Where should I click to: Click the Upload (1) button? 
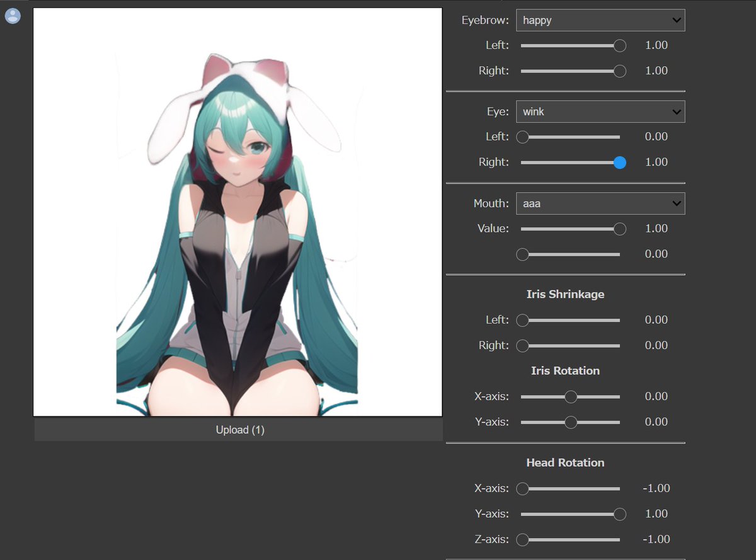point(239,430)
